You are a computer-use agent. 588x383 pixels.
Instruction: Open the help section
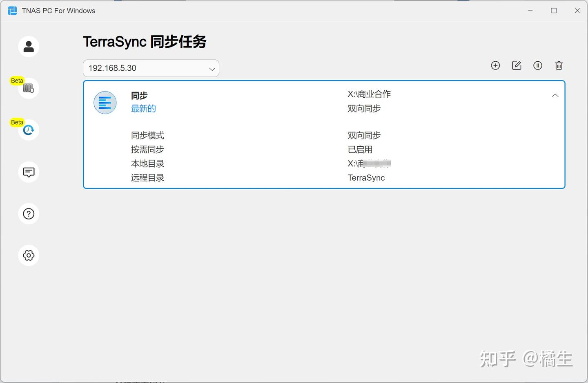[28, 213]
